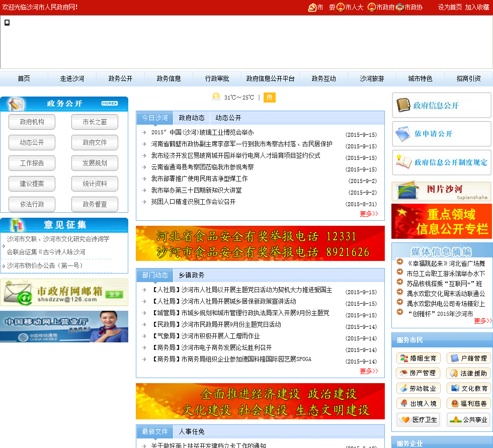Click the 政务督查 button
Screen dimensions: 493x448
click(x=95, y=204)
